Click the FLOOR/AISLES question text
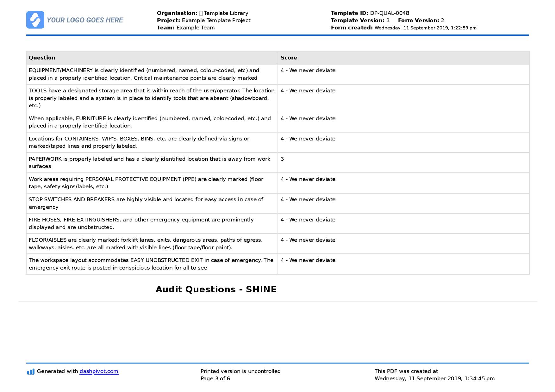 [x=146, y=244]
